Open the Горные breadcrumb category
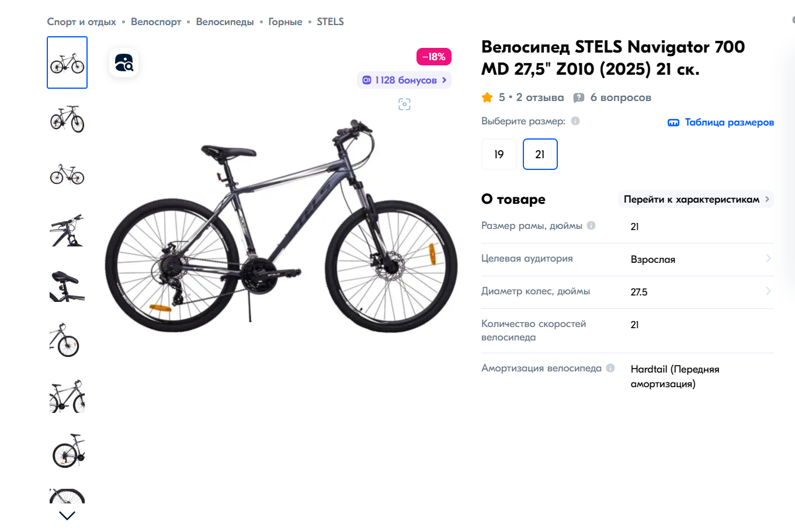 click(285, 22)
